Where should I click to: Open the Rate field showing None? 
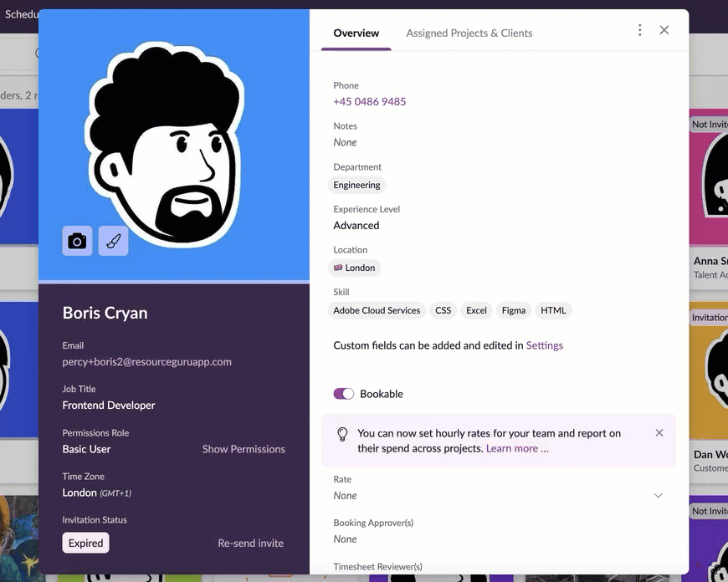click(x=498, y=496)
